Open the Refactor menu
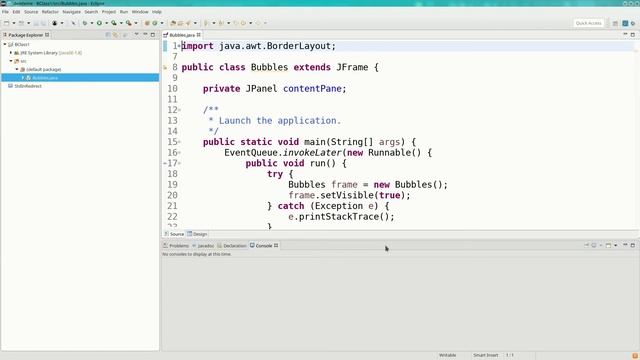This screenshot has width=640, height=360. click(x=50, y=12)
